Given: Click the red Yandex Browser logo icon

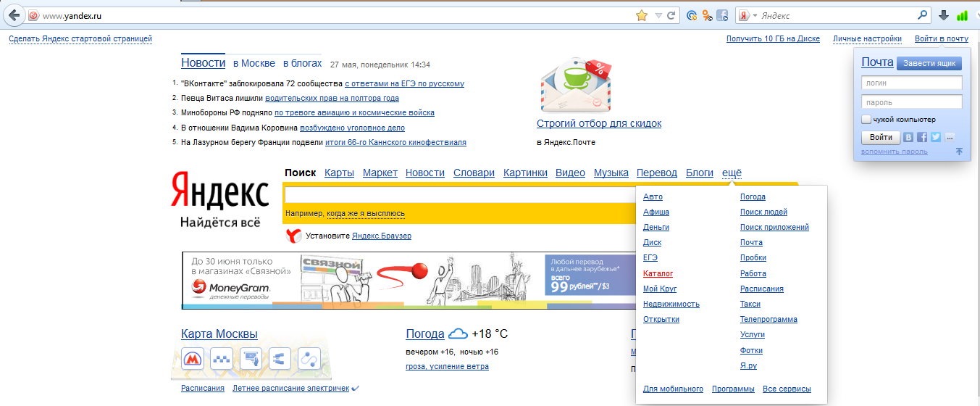Looking at the screenshot, I should (293, 236).
